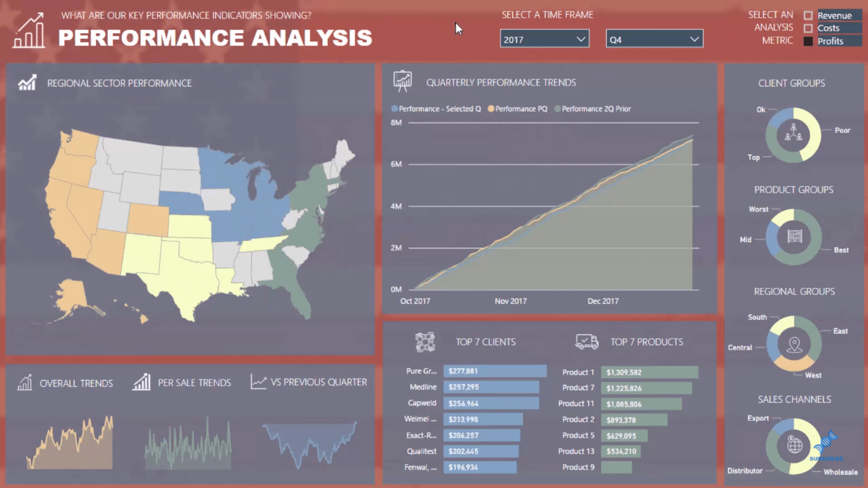Click the people icon in Client Groups donut

click(793, 134)
